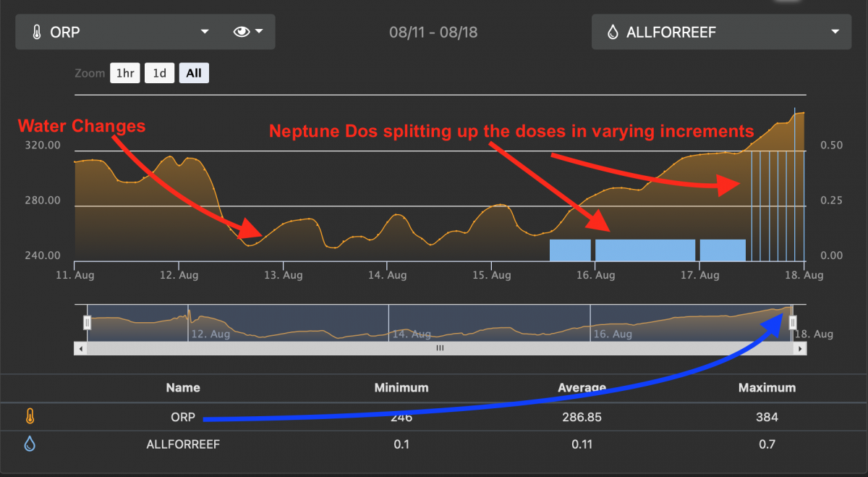Set zoom to 1hr
Viewport: 868px width, 477px height.
pyautogui.click(x=124, y=73)
